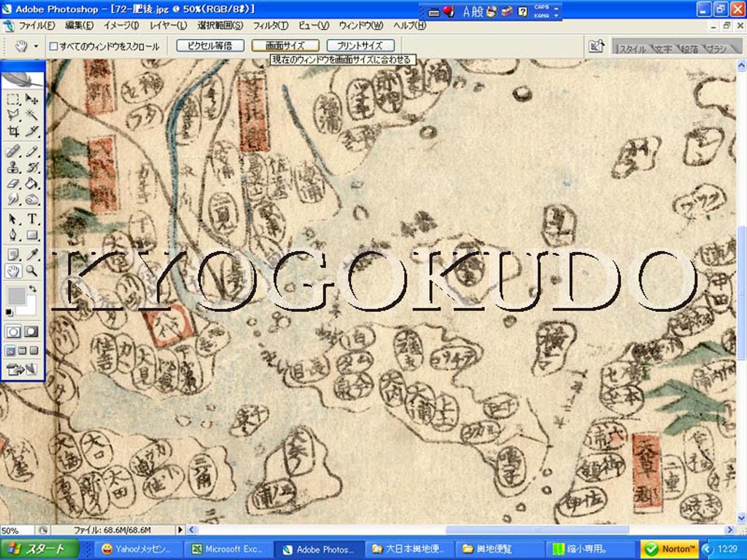Viewport: 747px width, 560px height.
Task: Click 画面サイズ button
Action: [x=285, y=46]
